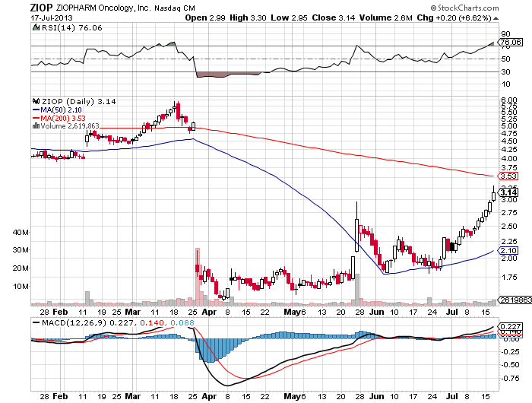Click the Open 2.99 value

[205, 17]
